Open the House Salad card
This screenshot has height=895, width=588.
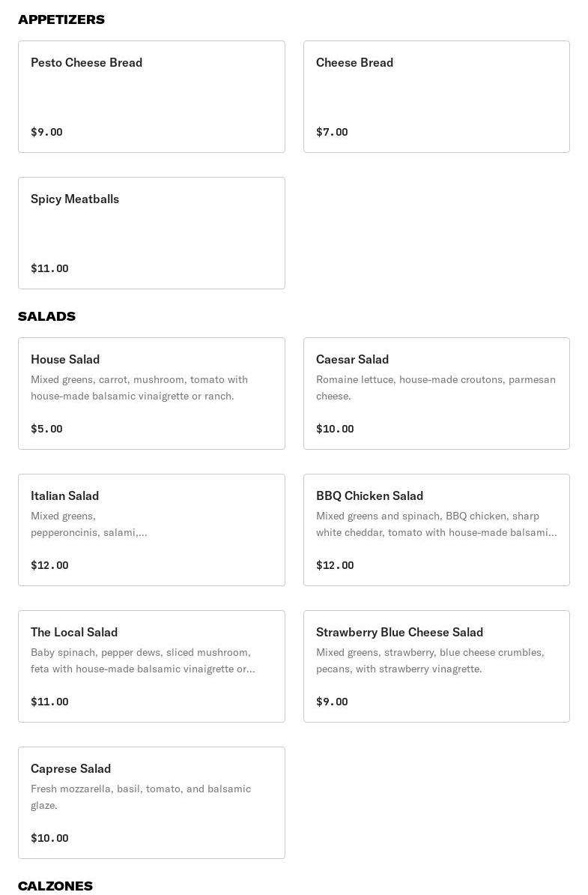pyautogui.click(x=151, y=394)
